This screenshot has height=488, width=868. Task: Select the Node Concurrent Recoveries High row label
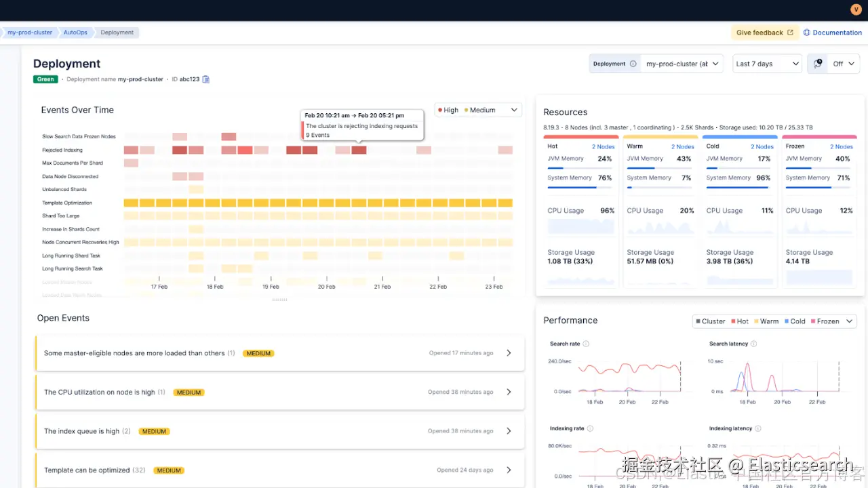pyautogui.click(x=81, y=242)
